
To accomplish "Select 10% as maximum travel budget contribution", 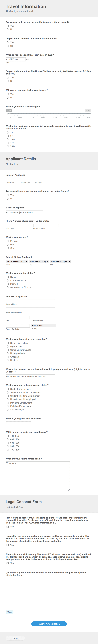I will (x=8, y=139).
